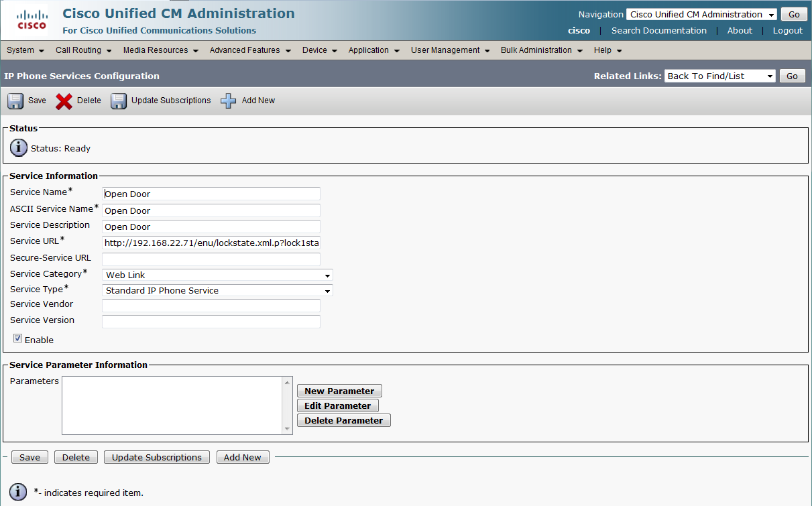Click the Cisco logo
This screenshot has height=506, width=812.
(x=32, y=20)
